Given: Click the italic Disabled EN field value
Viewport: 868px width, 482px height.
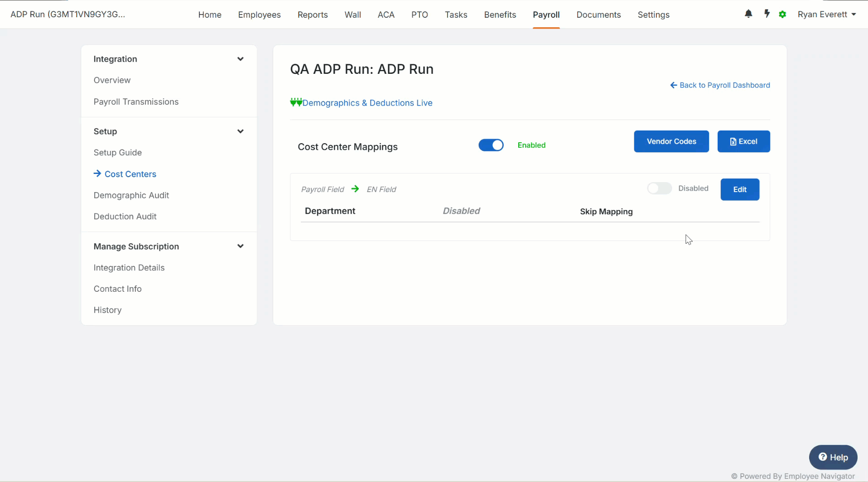Looking at the screenshot, I should pos(461,211).
